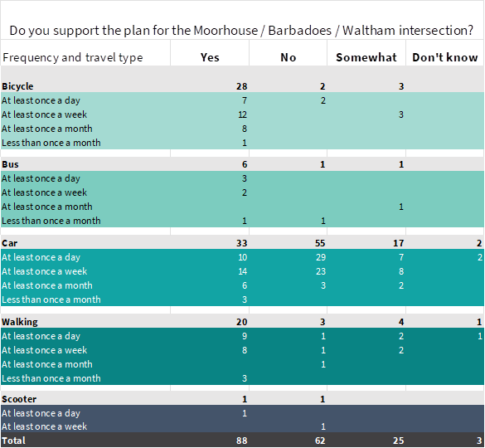Select the Walking group row label
The height and width of the screenshot is (448, 485).
click(20, 322)
